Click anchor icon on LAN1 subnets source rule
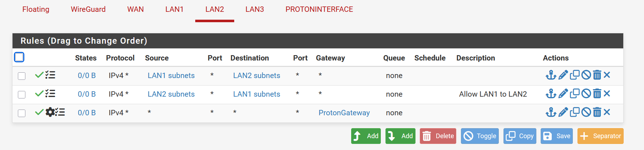Screen dimensions: 644x150 point(551,75)
